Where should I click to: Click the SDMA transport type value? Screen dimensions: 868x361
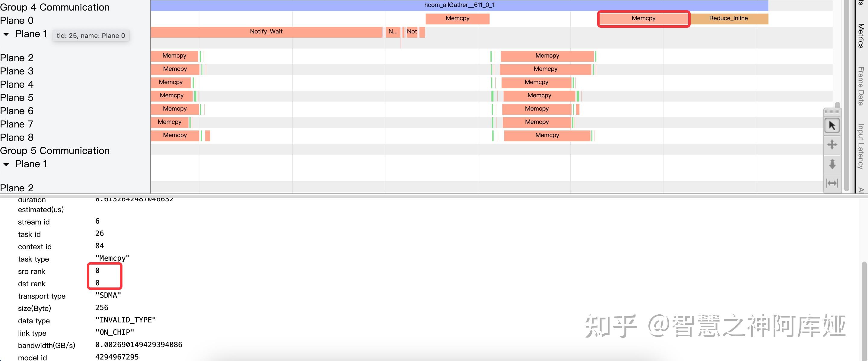[x=108, y=295]
